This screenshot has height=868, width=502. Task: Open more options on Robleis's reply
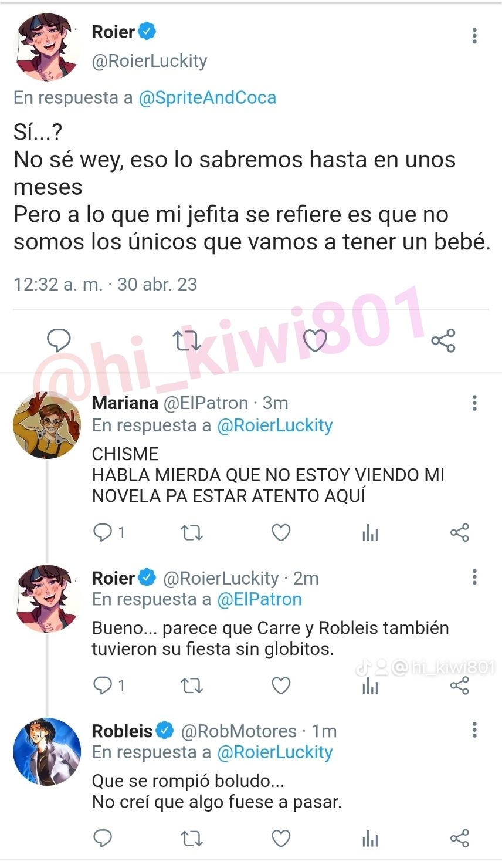(474, 730)
